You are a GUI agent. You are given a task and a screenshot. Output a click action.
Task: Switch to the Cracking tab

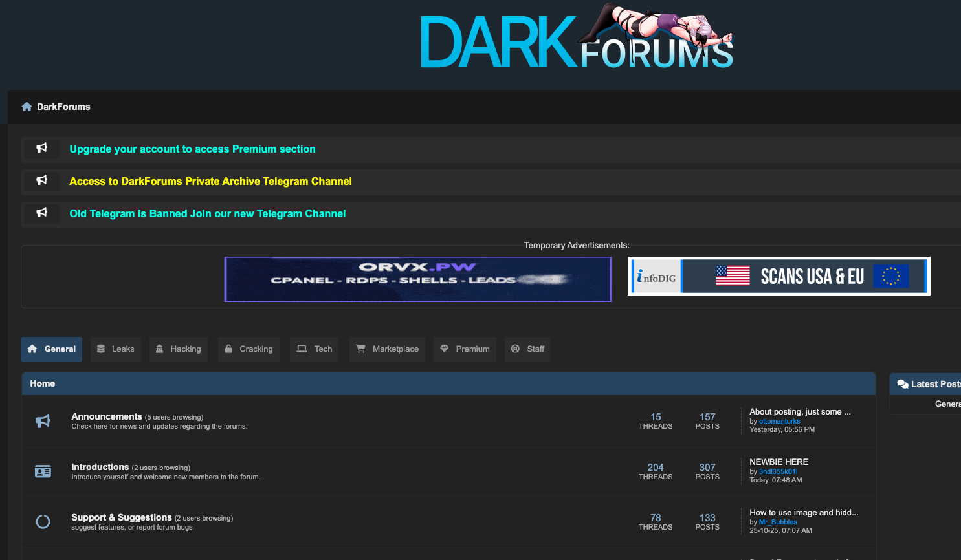249,349
